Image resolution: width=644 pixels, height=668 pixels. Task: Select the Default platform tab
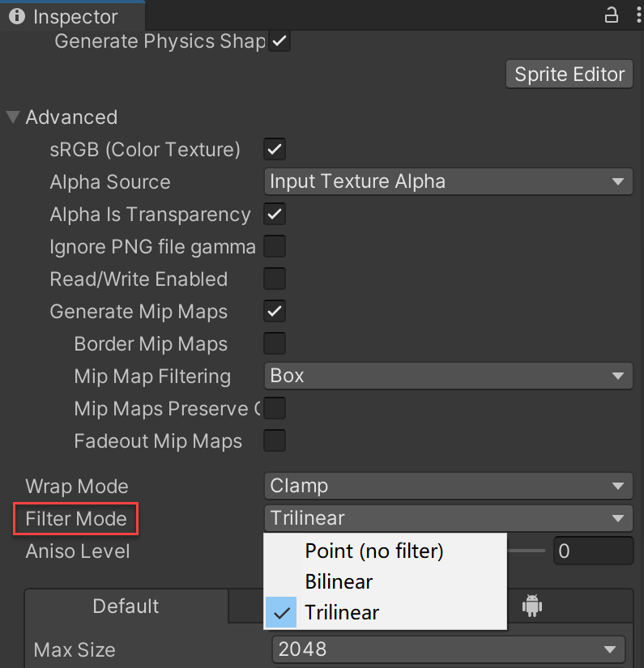[126, 606]
